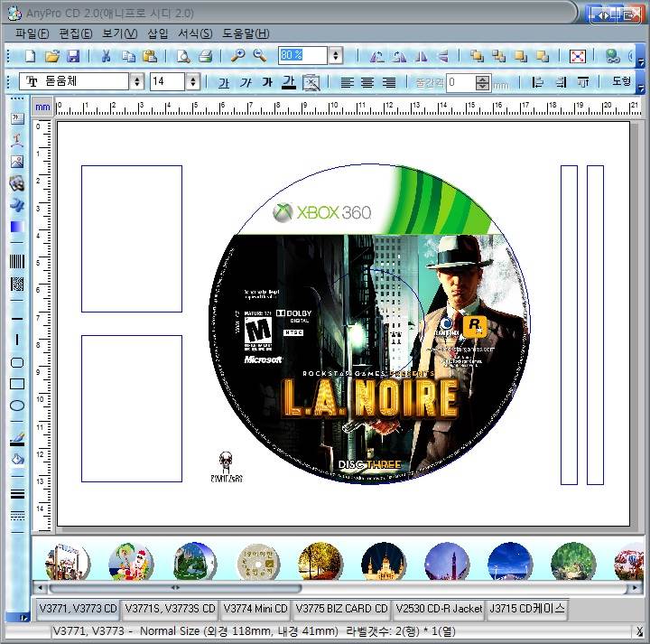Viewport: 650px width, 644px height.
Task: Flip object vertically
Action: tap(443, 56)
